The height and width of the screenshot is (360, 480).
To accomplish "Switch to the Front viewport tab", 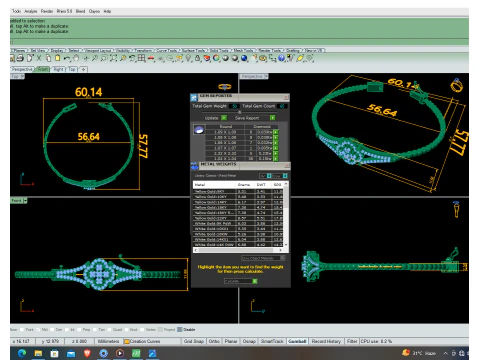I will tap(42, 69).
